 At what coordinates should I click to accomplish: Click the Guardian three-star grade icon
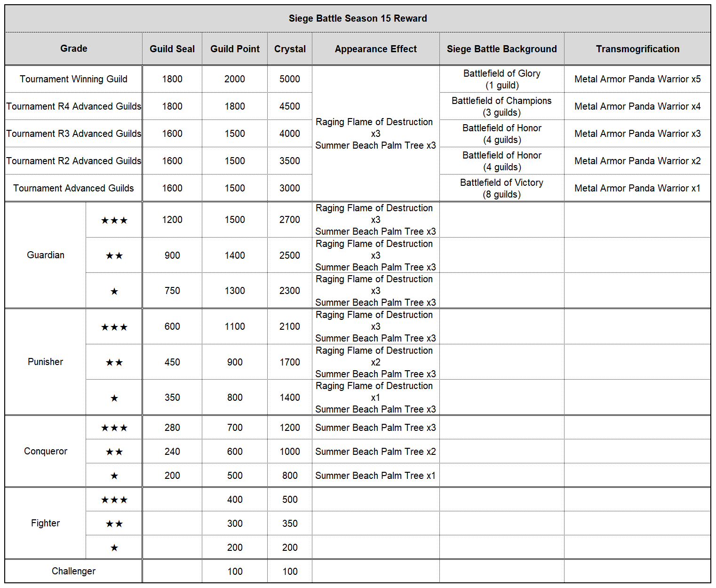point(114,220)
